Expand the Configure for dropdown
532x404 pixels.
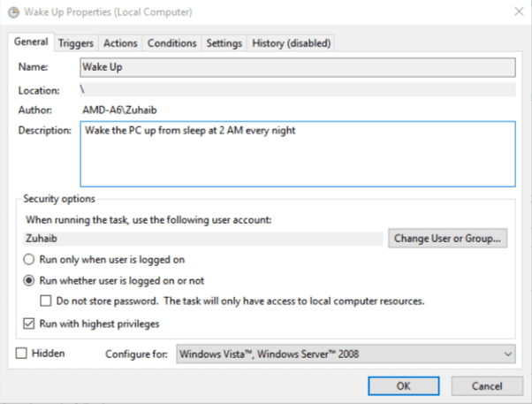coord(346,354)
